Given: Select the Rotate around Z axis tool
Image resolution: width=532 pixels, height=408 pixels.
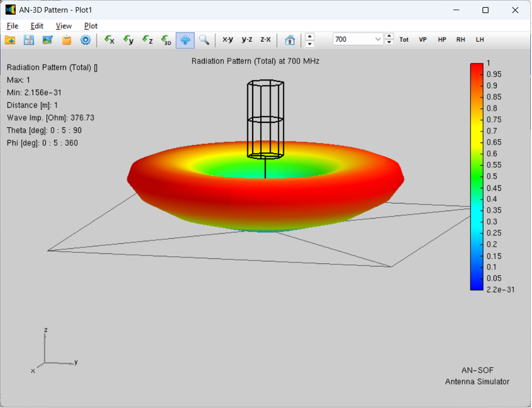Looking at the screenshot, I should [147, 40].
